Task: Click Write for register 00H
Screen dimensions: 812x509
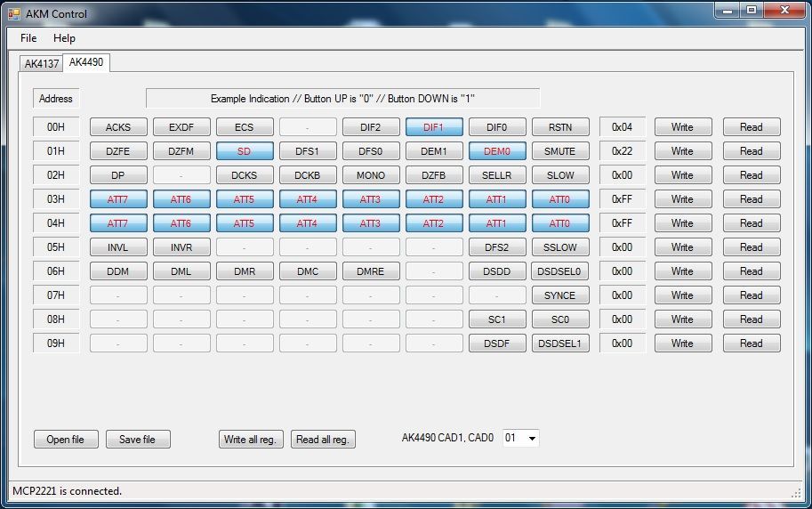Action: [x=682, y=127]
